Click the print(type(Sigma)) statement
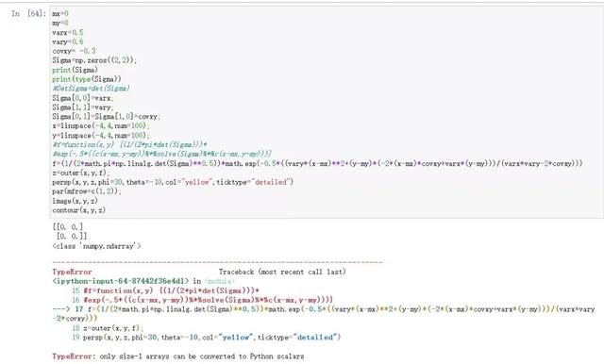 [x=87, y=79]
